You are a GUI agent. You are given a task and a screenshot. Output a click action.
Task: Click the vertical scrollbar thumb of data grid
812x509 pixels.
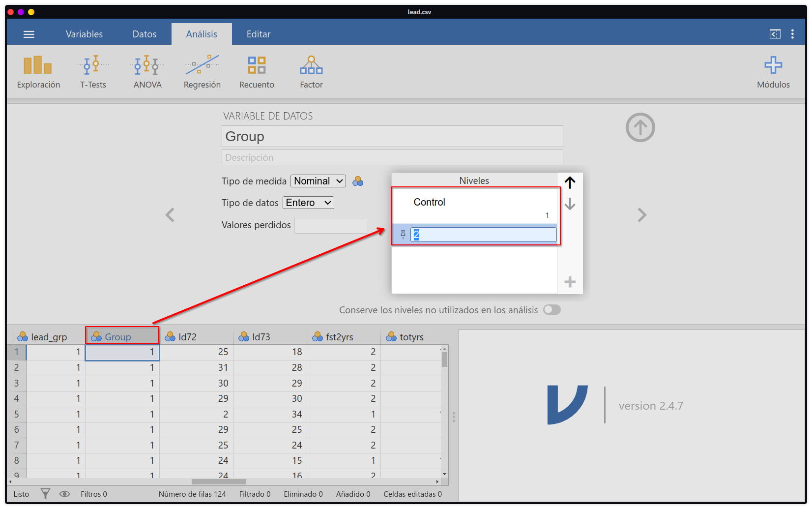point(444,359)
